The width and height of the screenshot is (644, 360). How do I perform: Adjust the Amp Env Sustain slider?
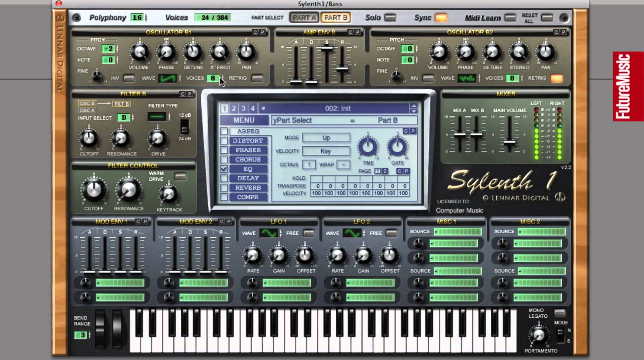coord(326,48)
